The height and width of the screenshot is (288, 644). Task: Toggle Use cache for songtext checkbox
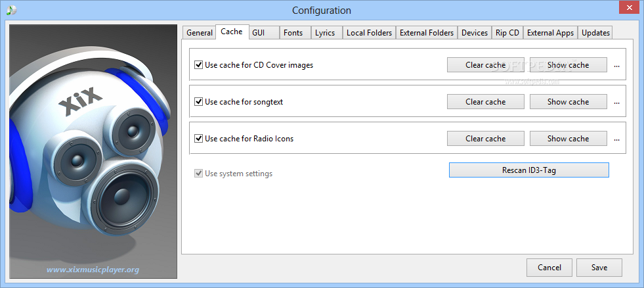coord(199,102)
